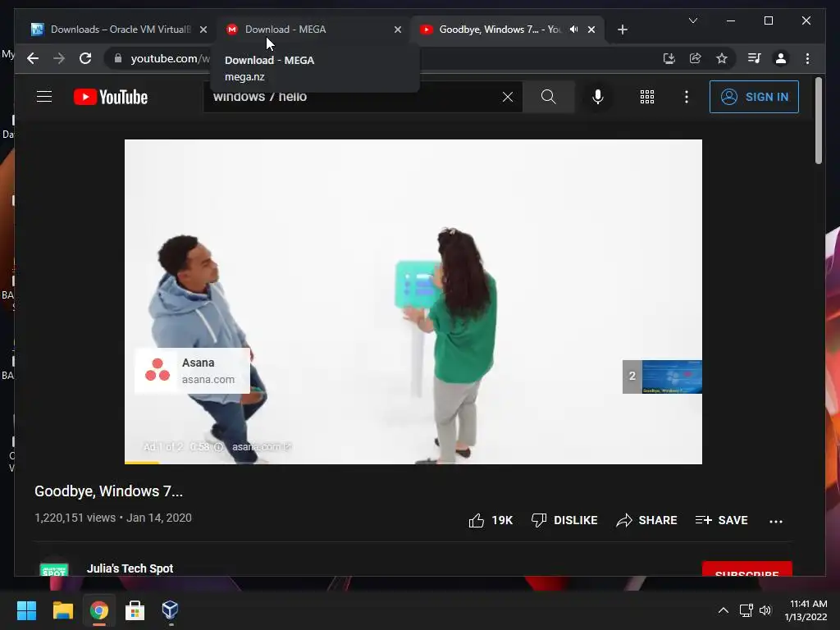Go forward to the next page

click(59, 58)
